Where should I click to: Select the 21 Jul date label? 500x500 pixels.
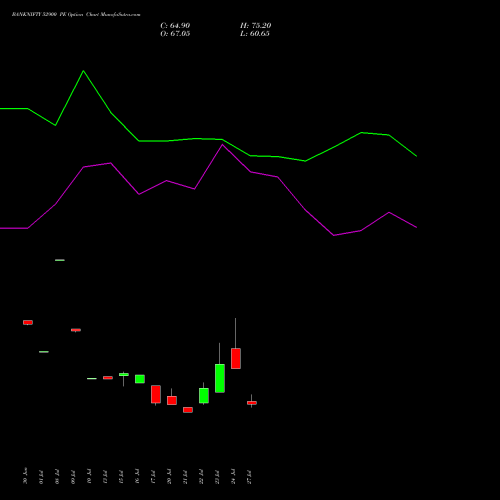click(x=185, y=477)
